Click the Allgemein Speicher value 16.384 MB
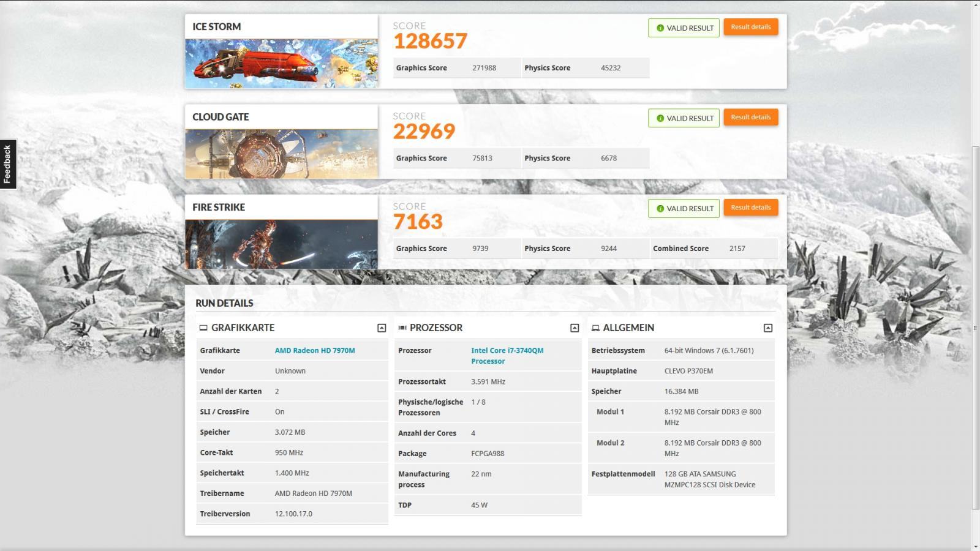Screen dimensions: 980x551 [682, 391]
